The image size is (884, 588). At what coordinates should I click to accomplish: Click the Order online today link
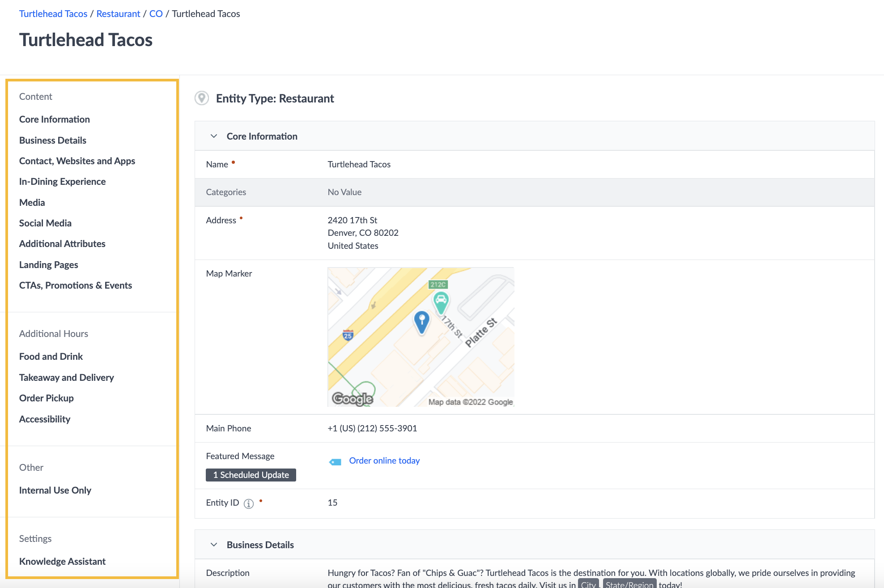coord(384,460)
